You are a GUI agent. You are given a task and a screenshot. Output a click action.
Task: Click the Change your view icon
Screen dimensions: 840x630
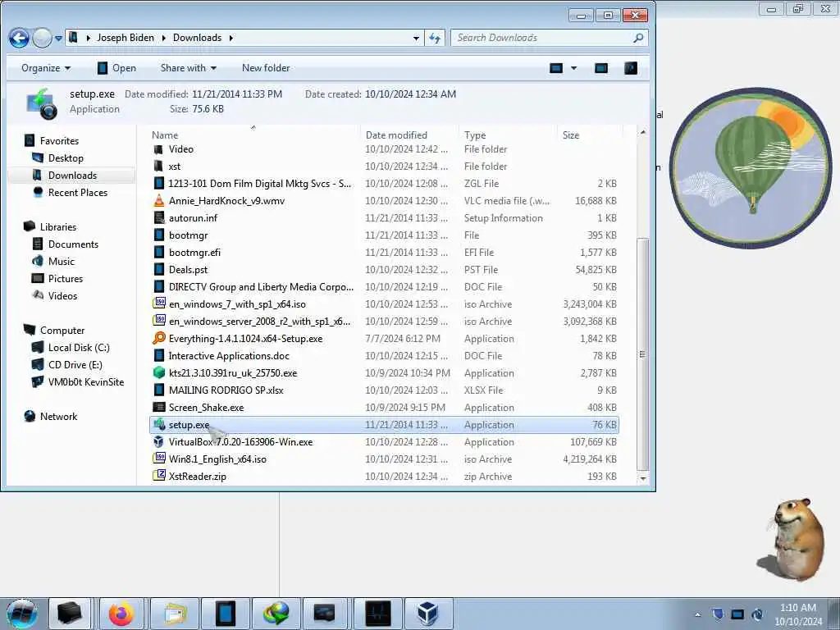(556, 68)
